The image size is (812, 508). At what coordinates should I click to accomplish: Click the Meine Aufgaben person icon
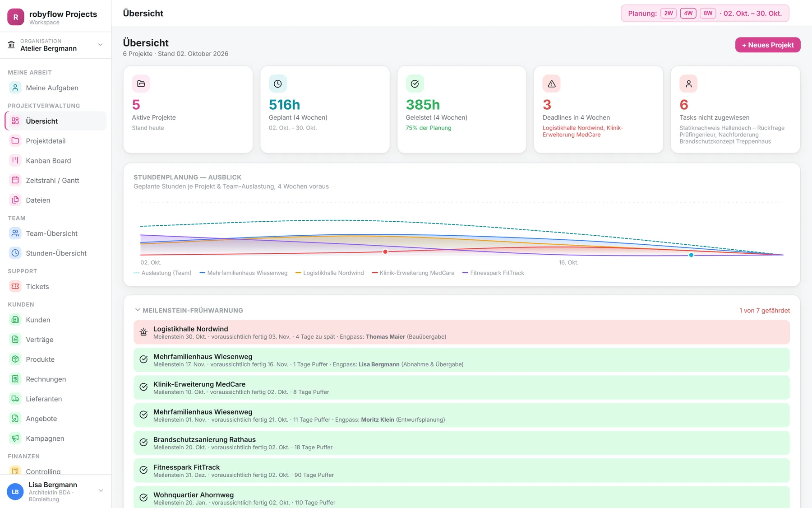pyautogui.click(x=15, y=88)
